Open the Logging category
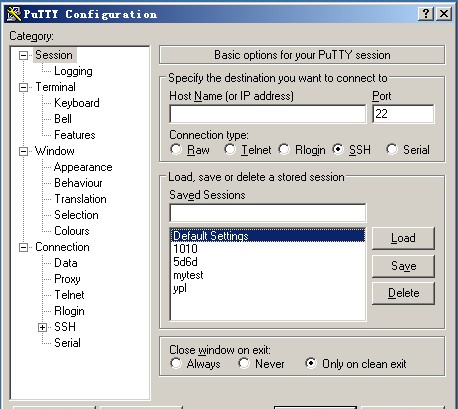Screen dimensions: 458x409 [73, 71]
